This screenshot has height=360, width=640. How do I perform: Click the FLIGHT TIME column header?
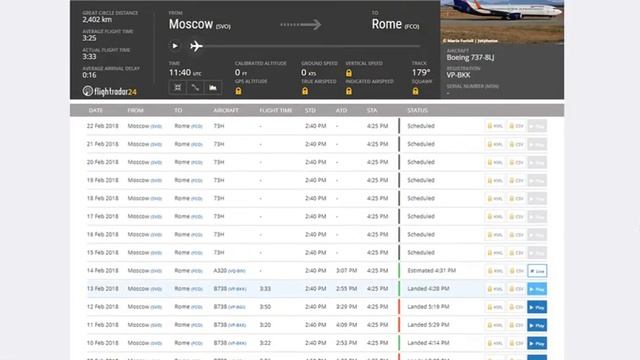click(276, 110)
